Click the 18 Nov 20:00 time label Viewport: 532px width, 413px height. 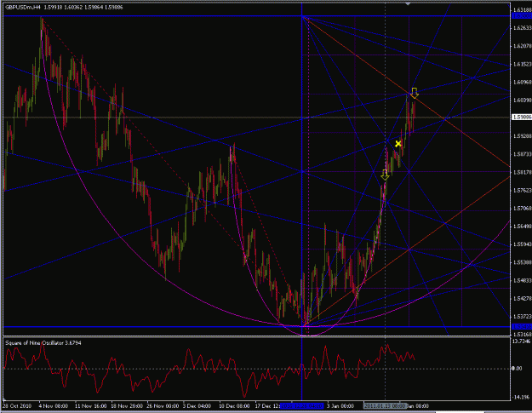point(126,406)
